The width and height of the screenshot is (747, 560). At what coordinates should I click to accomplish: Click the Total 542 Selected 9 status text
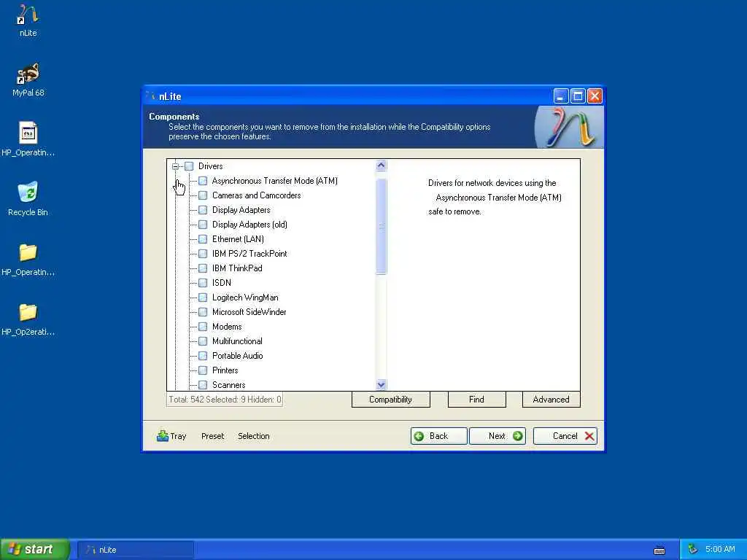225,400
